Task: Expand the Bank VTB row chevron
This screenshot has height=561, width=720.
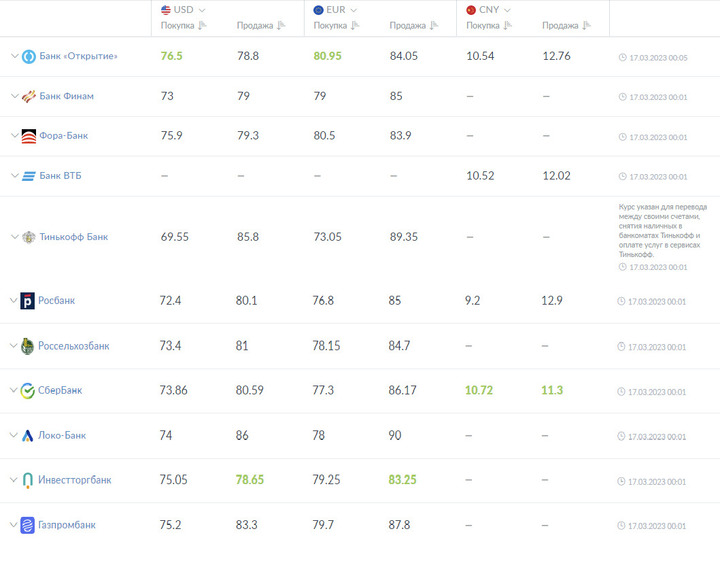Action: pos(15,175)
